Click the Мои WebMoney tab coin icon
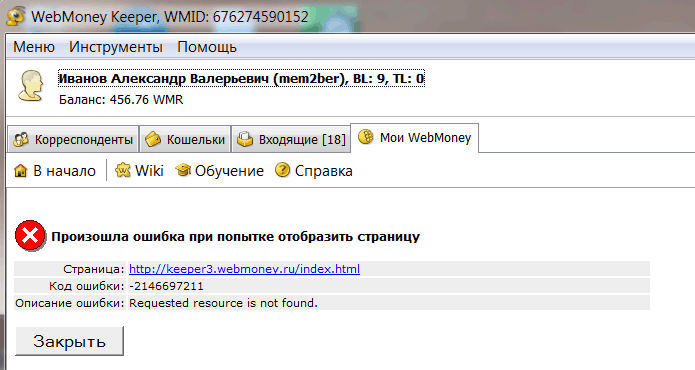The width and height of the screenshot is (695, 370). pyautogui.click(x=366, y=137)
